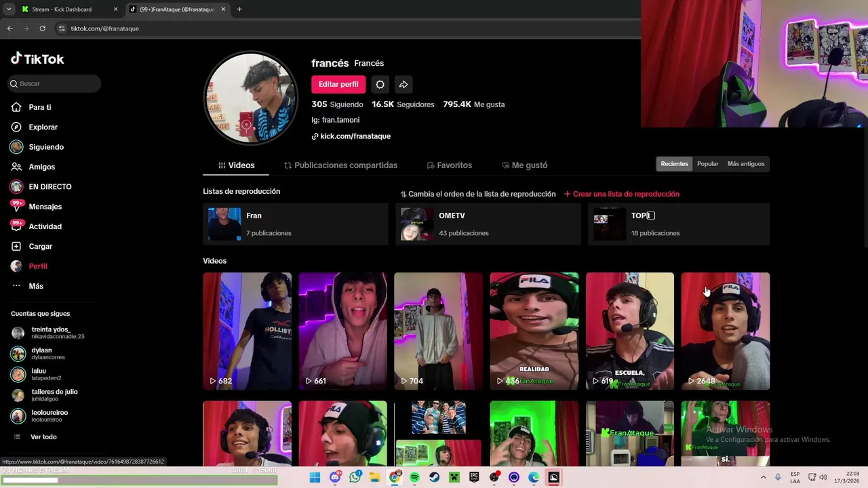Open Perfil in sidebar
The height and width of the screenshot is (488, 868).
(37, 266)
